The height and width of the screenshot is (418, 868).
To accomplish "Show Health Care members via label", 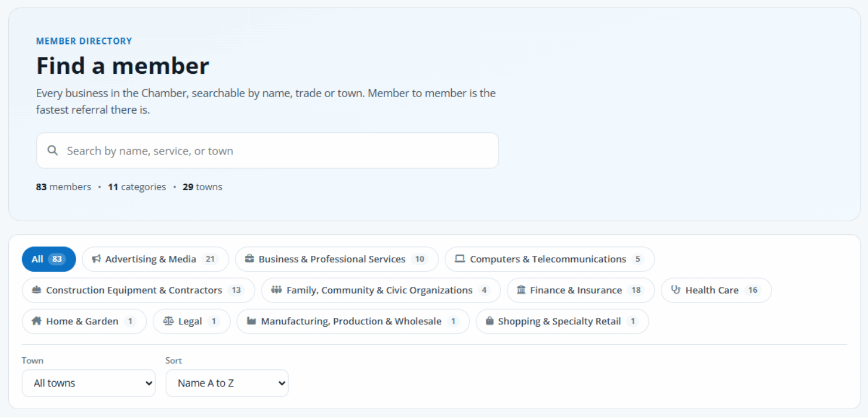I will click(x=712, y=290).
